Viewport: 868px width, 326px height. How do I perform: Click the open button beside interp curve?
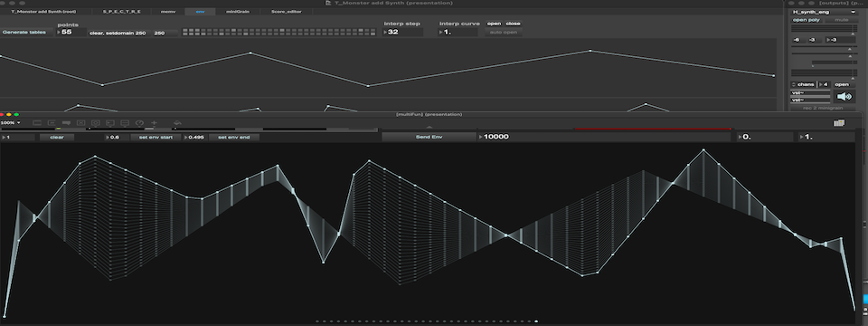[x=494, y=24]
